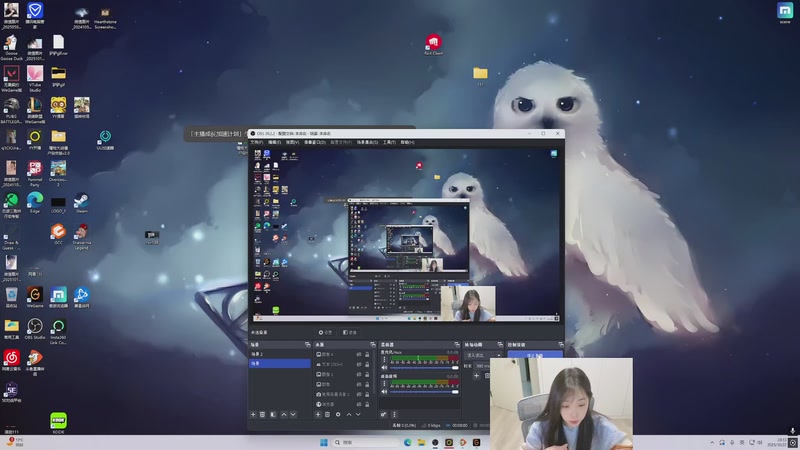This screenshot has width=800, height=450.
Task: Click the source Filters button above docks
Action: coord(349,332)
